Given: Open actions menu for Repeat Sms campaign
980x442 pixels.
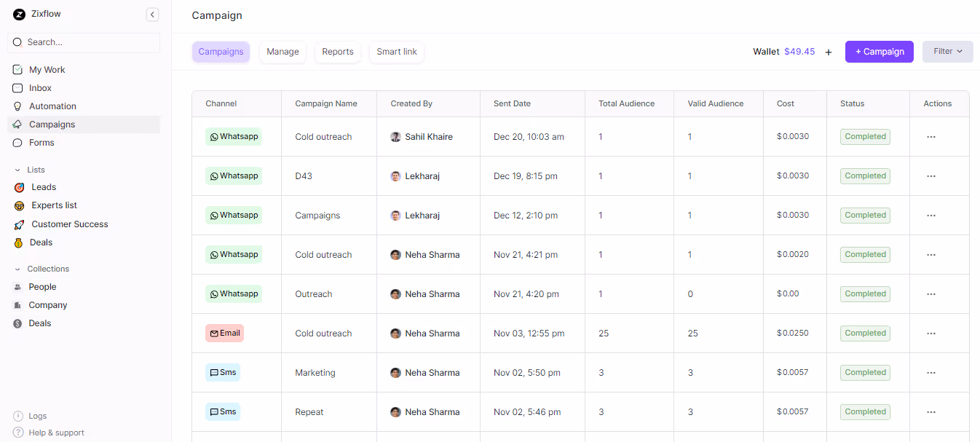Looking at the screenshot, I should click(931, 412).
